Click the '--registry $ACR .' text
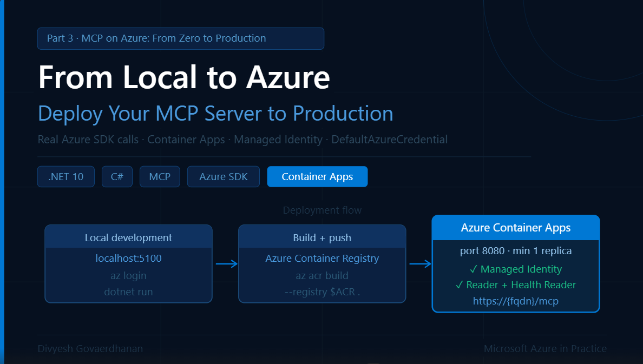Image resolution: width=643 pixels, height=364 pixels. point(323,292)
